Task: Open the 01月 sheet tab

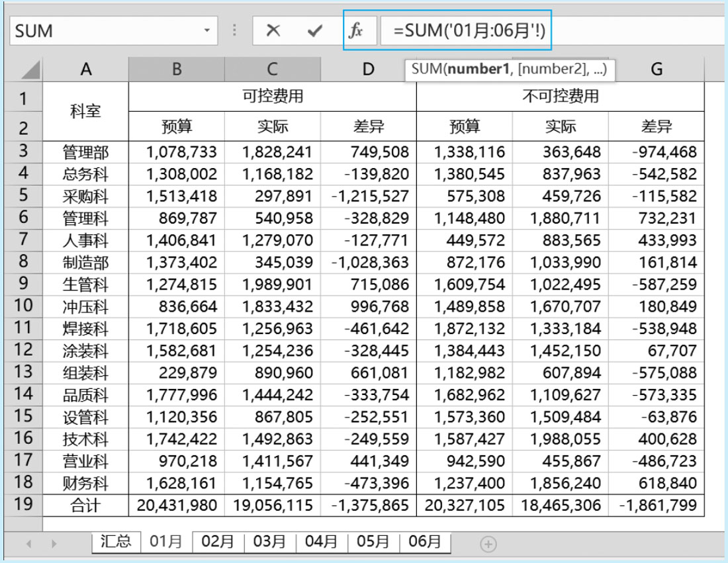Action: pyautogui.click(x=166, y=542)
